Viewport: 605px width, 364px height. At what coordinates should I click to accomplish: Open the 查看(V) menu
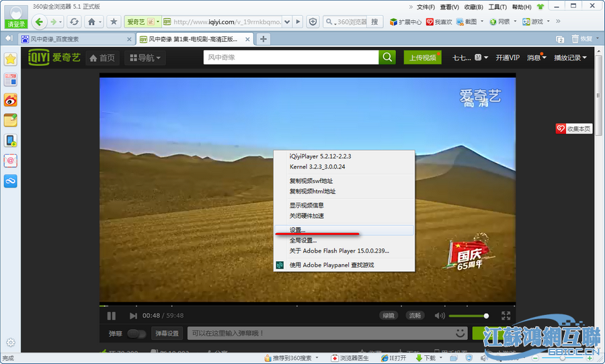(x=450, y=7)
